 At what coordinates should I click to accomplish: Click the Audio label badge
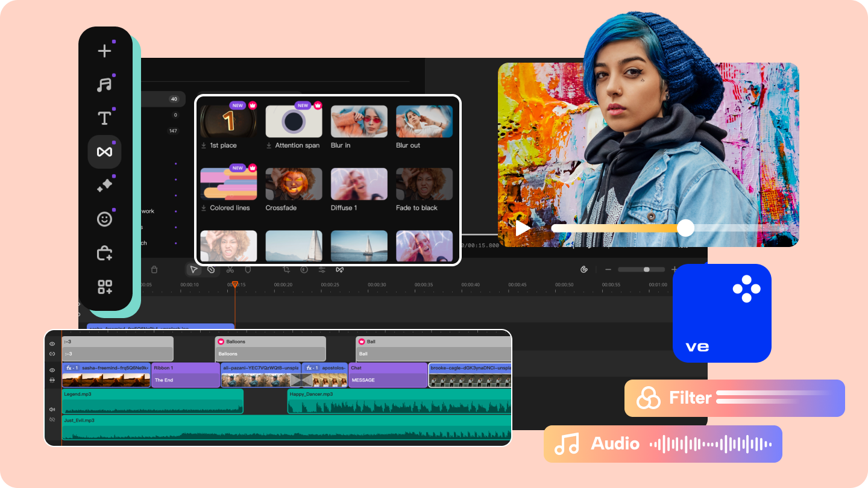(663, 444)
